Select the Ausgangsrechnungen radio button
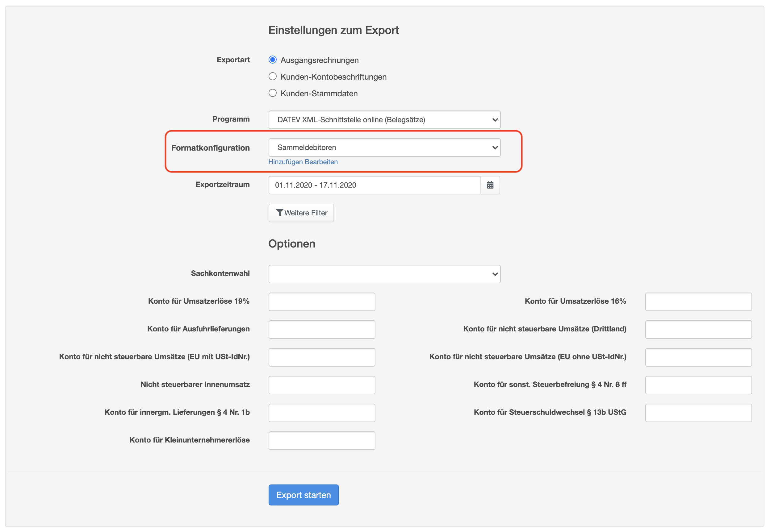The width and height of the screenshot is (770, 532). [272, 60]
